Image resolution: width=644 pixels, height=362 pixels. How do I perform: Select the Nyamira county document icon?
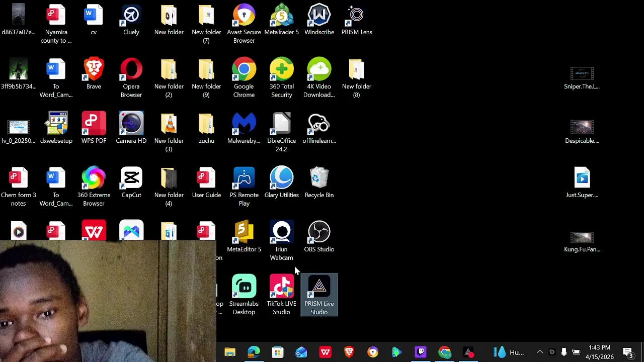click(x=56, y=24)
